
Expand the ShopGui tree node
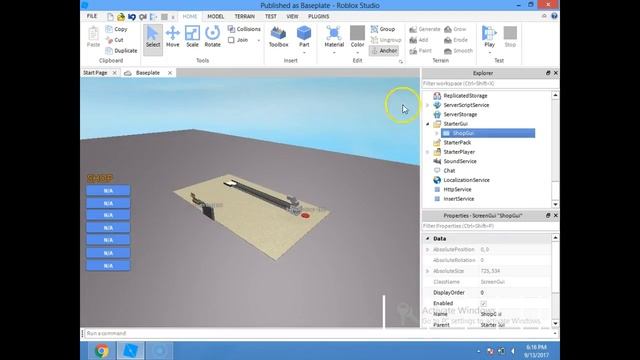436,133
